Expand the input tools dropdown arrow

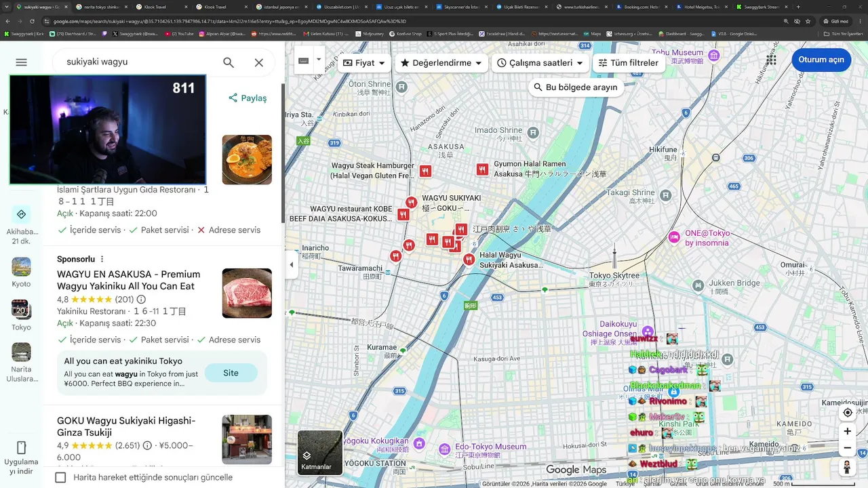click(319, 60)
